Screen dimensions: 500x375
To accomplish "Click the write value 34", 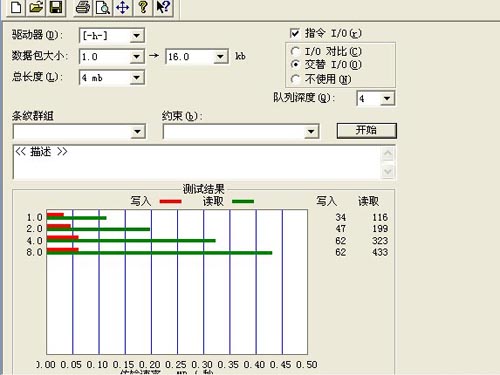I will pos(341,218).
